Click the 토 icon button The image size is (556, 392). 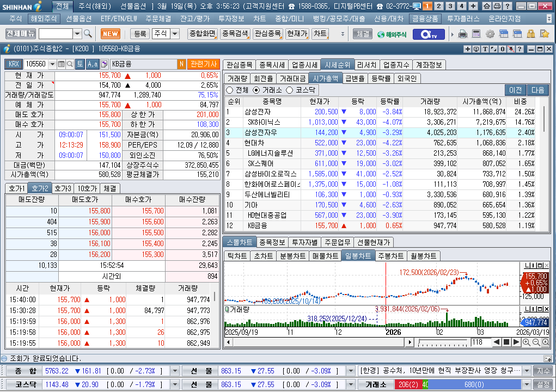tap(80, 64)
